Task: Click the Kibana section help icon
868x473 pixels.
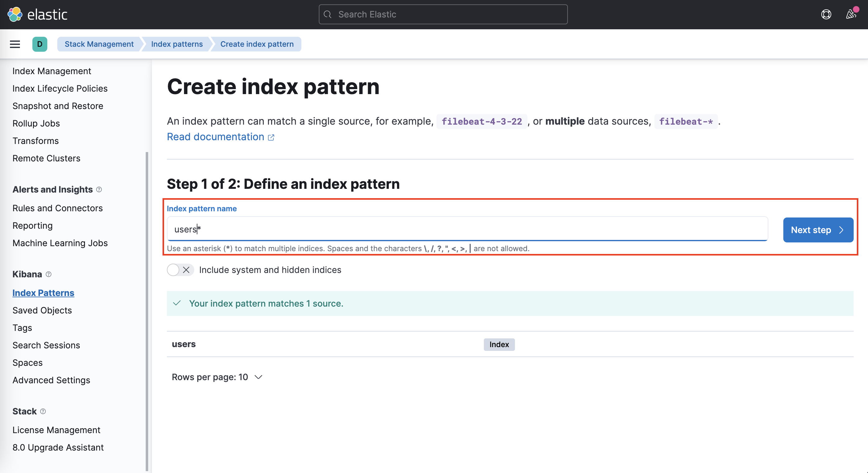Action: coord(49,274)
